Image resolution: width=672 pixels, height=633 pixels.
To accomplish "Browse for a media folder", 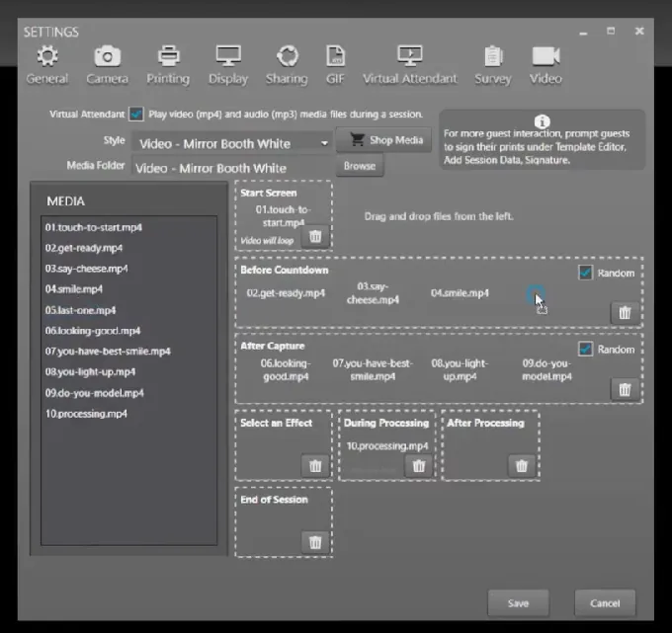I will coord(359,166).
